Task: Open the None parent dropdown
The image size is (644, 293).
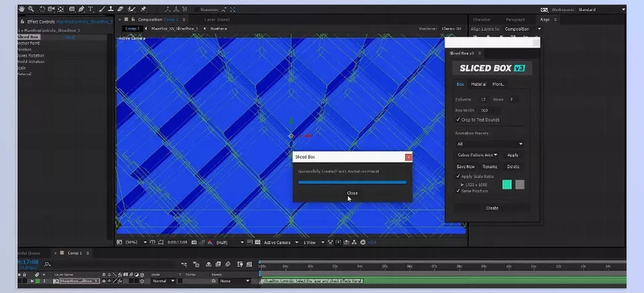Action: click(233, 281)
